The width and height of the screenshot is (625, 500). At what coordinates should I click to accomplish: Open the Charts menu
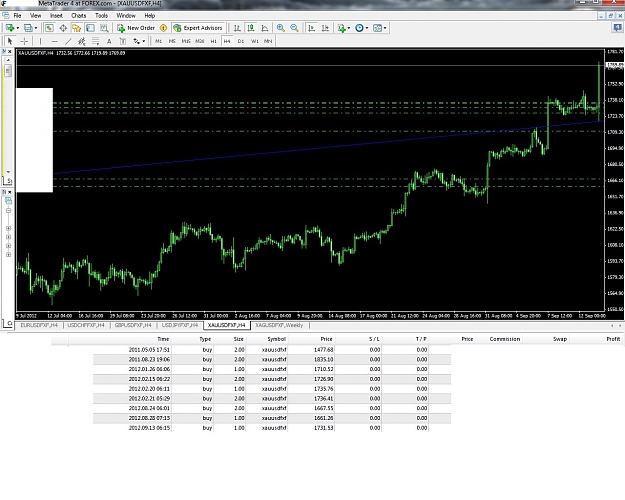click(x=79, y=16)
